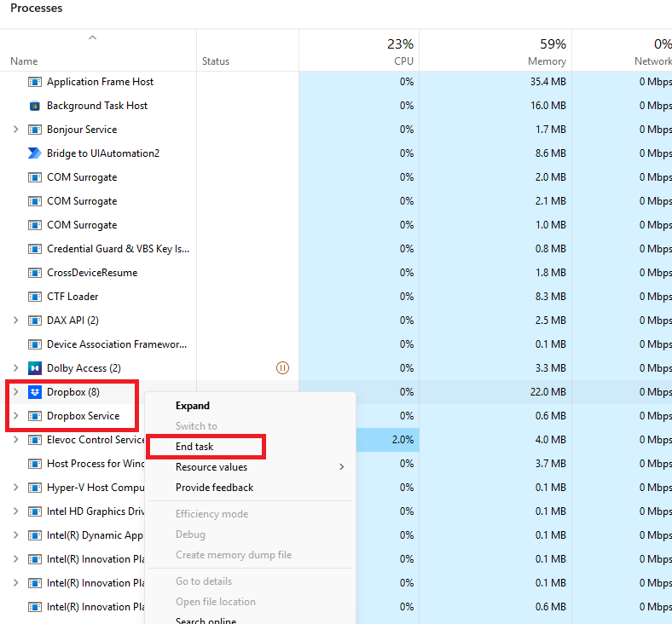Select the CrossDeviceResume process name

tap(92, 273)
